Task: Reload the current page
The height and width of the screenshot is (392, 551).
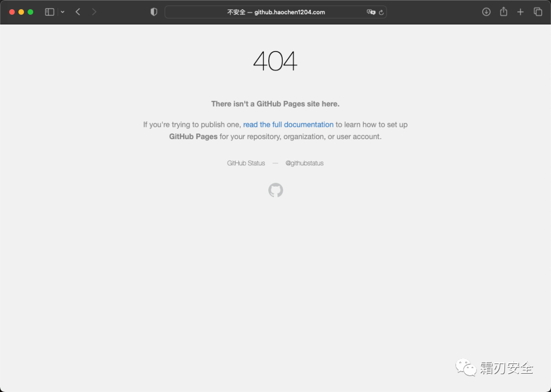Action: point(381,12)
